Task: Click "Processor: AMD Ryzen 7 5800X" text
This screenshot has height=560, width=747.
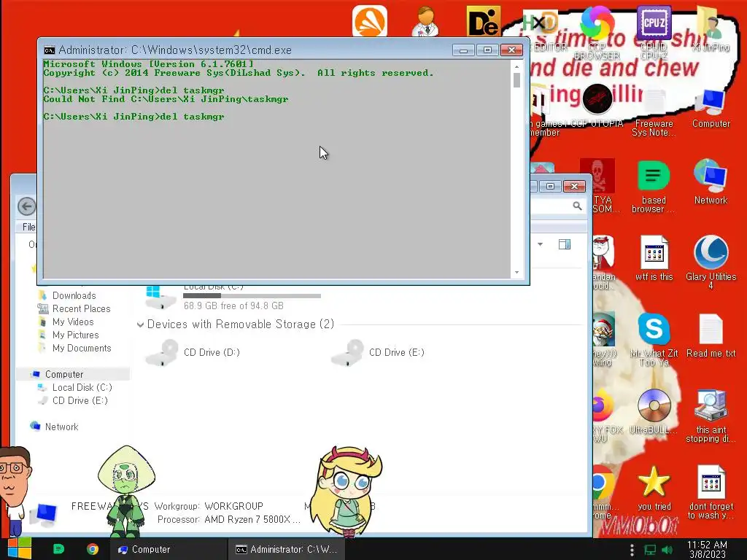Action: coord(228,519)
